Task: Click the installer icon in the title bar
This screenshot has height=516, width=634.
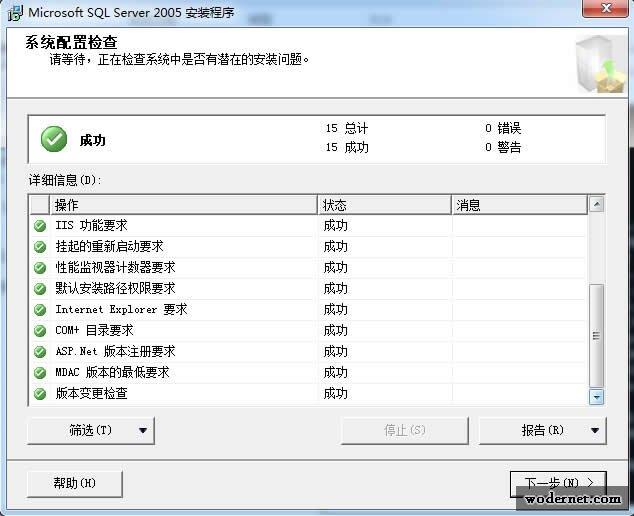Action: point(15,13)
